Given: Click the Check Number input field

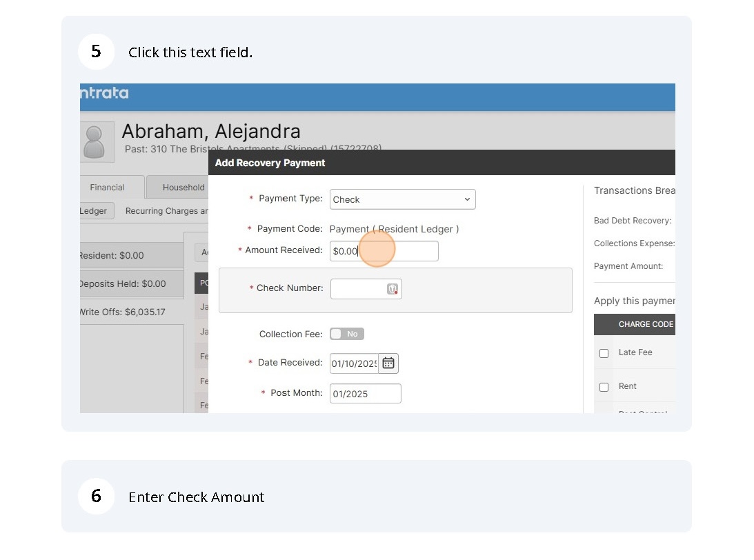Looking at the screenshot, I should pyautogui.click(x=366, y=289).
